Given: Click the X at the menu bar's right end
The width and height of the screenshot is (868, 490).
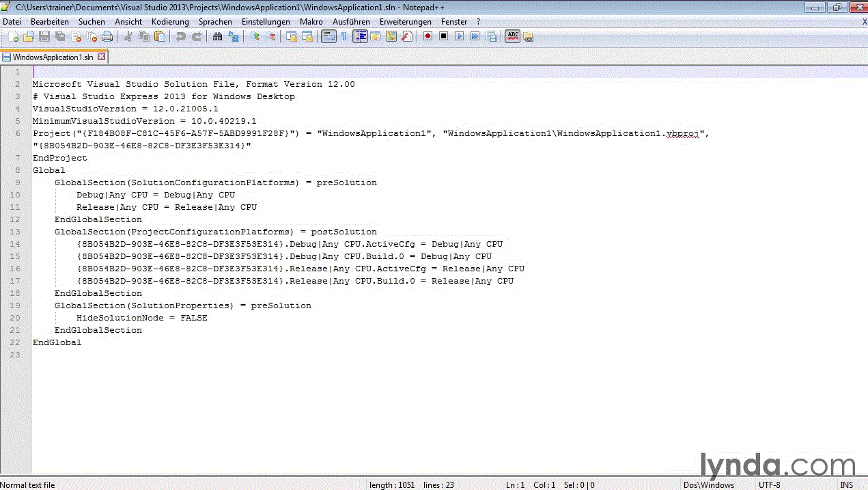Looking at the screenshot, I should point(864,22).
